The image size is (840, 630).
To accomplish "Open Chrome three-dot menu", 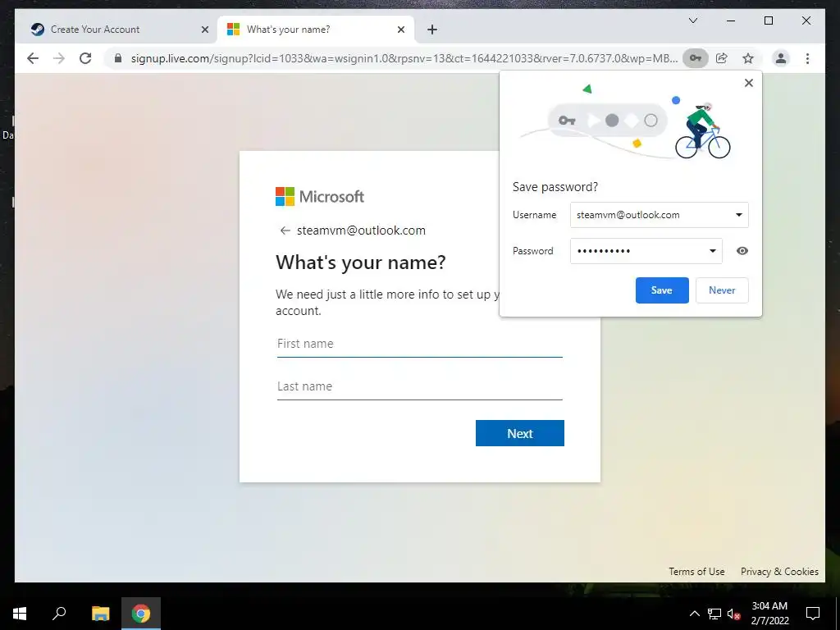I will click(x=807, y=58).
